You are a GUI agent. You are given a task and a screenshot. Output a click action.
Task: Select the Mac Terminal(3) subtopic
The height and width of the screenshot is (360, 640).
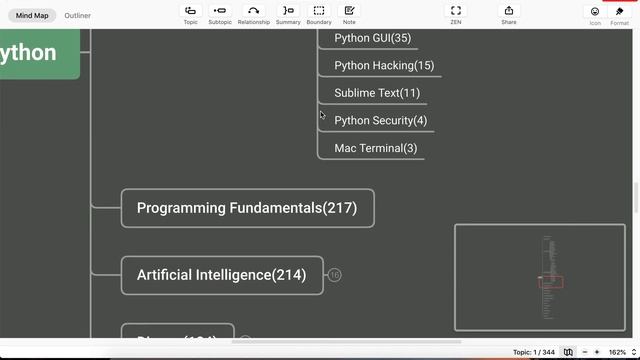click(376, 149)
